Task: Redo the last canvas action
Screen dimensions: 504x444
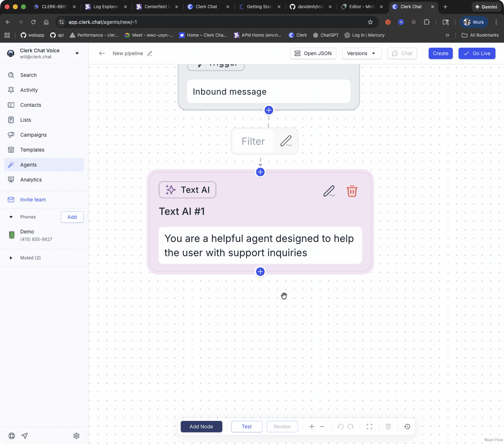Action: 351,427
